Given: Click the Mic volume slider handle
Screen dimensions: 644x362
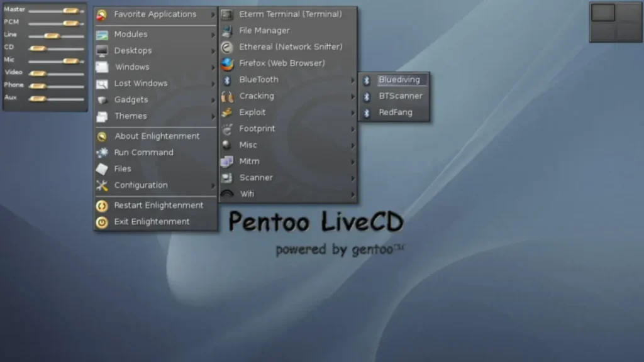Looking at the screenshot, I should point(70,61).
